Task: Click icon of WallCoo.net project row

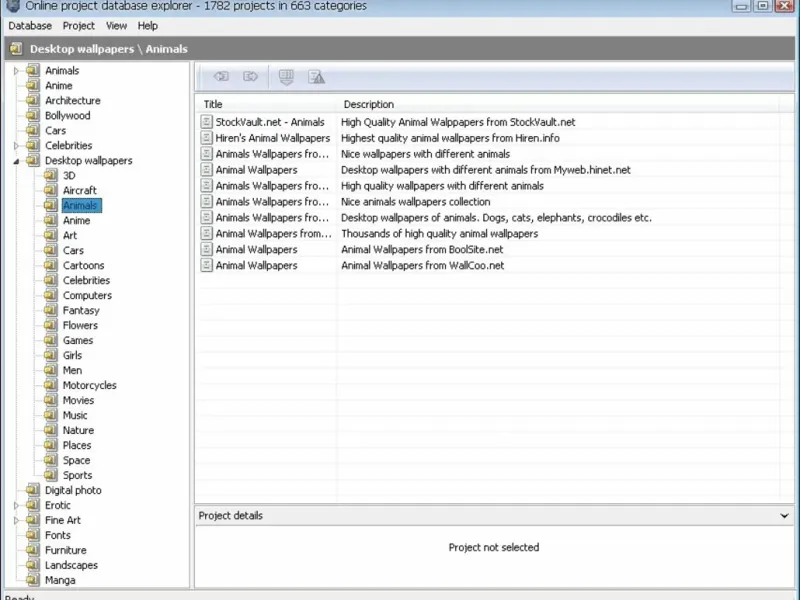Action: tap(206, 265)
